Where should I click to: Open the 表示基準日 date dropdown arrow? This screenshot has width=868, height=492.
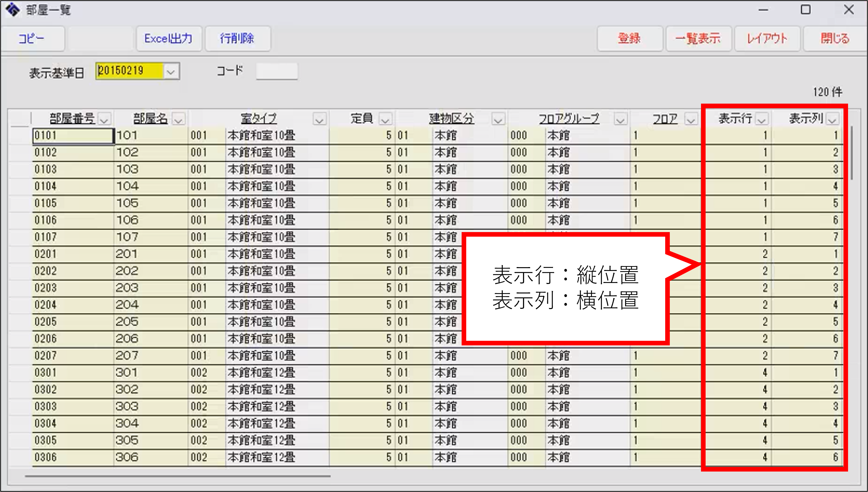pos(171,72)
